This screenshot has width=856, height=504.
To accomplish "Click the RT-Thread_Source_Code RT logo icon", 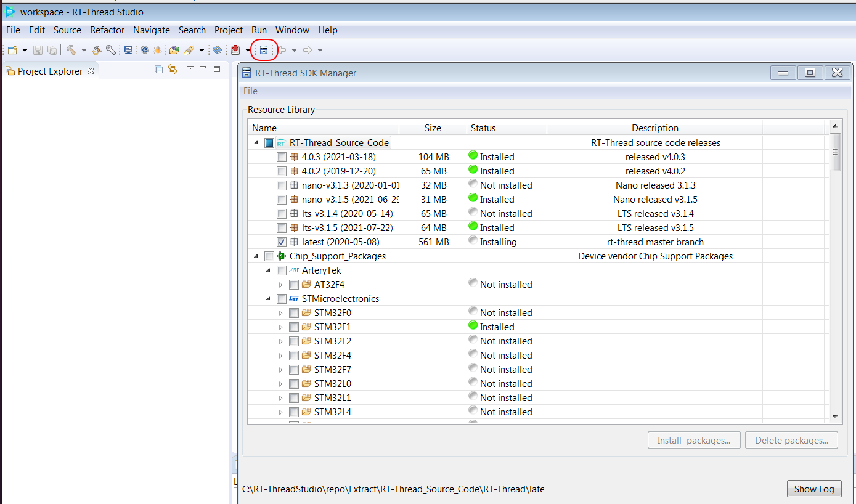I will tap(281, 143).
